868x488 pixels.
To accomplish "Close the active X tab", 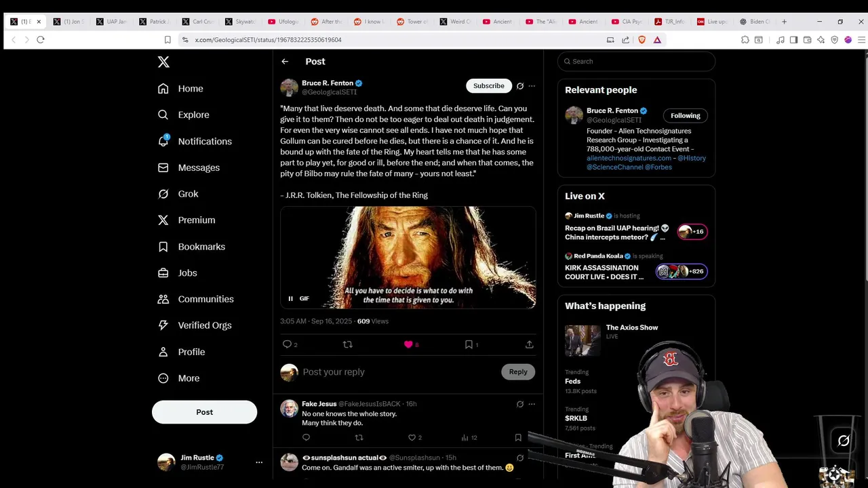I will coord(39,22).
